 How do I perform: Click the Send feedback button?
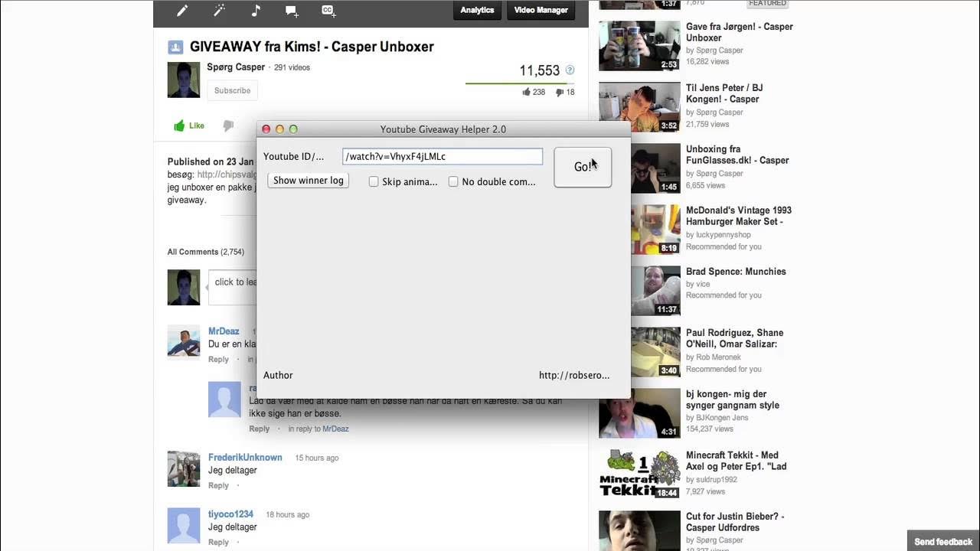click(942, 540)
